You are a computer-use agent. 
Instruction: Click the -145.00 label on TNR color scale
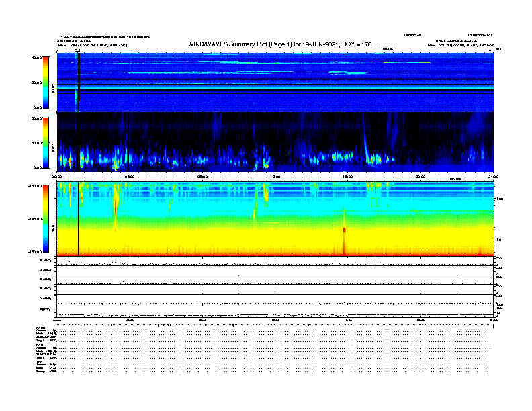pos(35,219)
